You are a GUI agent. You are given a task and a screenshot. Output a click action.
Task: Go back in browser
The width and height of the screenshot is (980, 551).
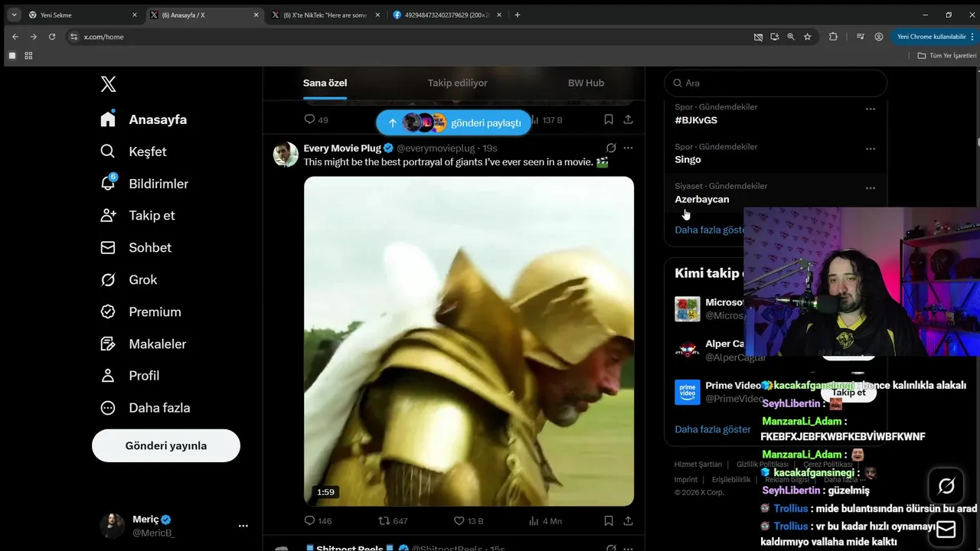(15, 37)
